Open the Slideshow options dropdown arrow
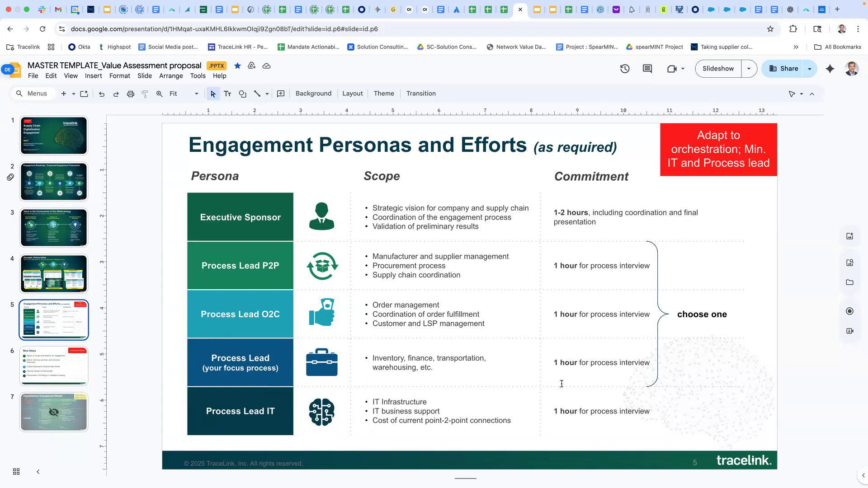Image resolution: width=868 pixels, height=488 pixels. [749, 69]
